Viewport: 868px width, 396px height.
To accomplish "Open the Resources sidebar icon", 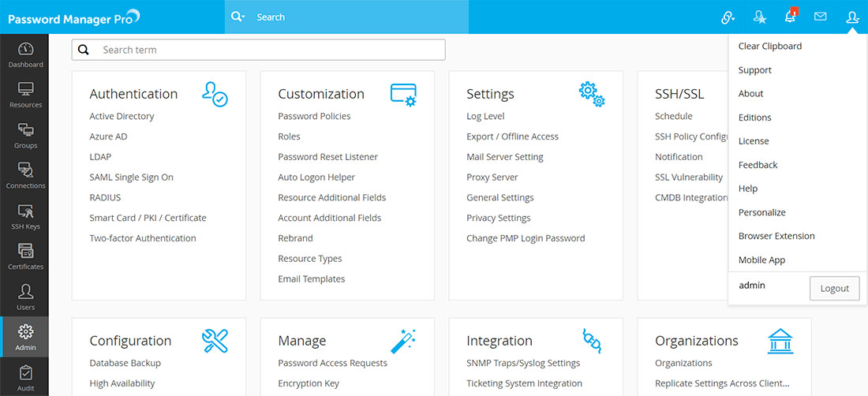I will pos(25,90).
